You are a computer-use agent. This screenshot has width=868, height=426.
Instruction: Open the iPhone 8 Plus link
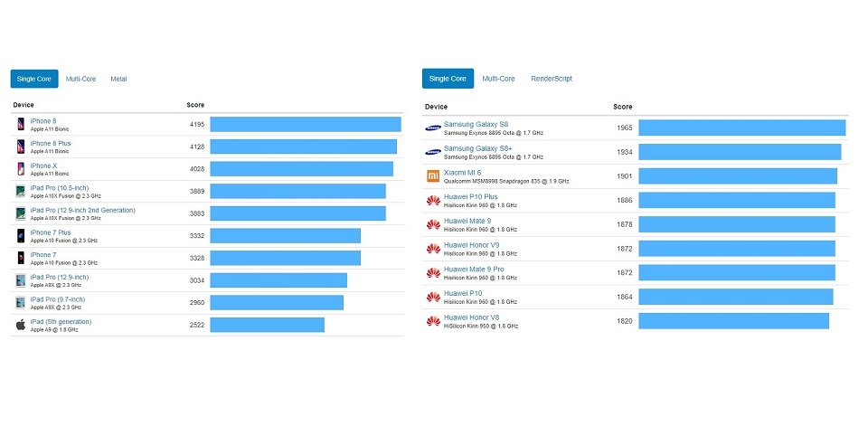pos(51,144)
